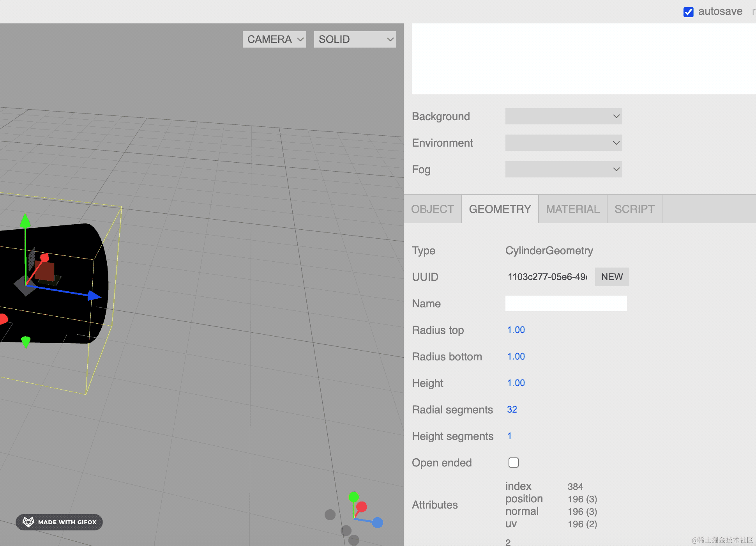Click the blue Z ball on view helper
Viewport: 756px width, 546px height.
click(x=378, y=523)
